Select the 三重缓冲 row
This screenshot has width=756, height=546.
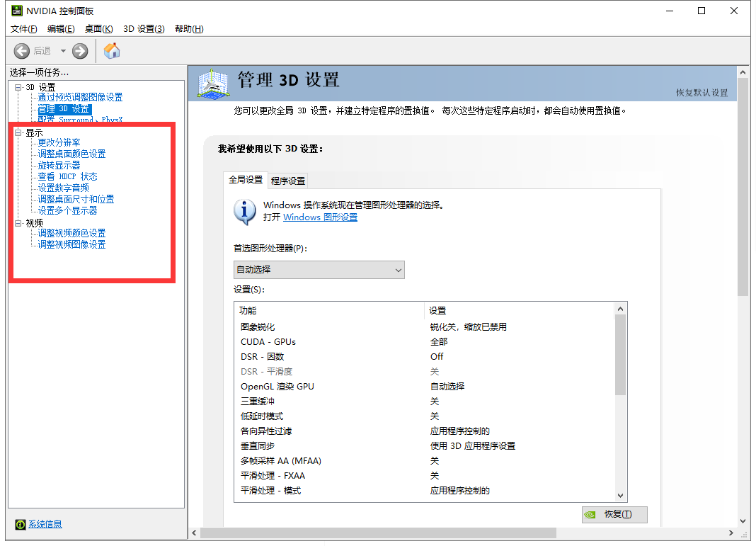point(424,402)
